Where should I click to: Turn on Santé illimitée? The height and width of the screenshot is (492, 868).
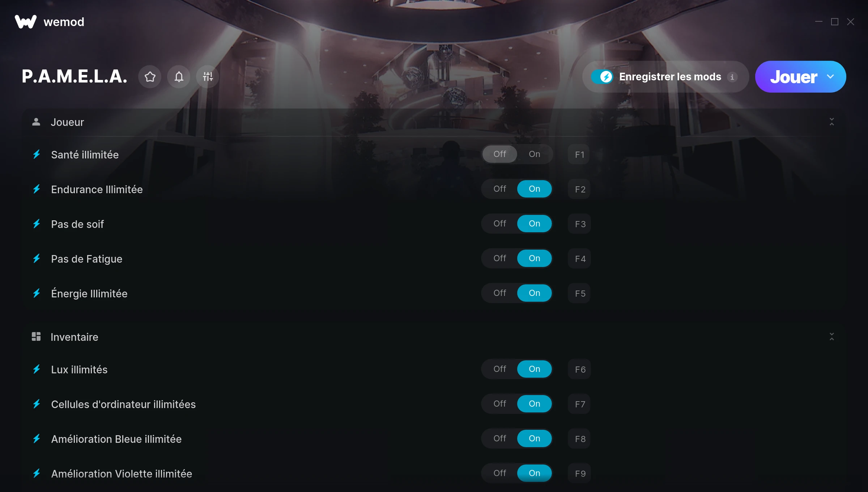point(534,154)
